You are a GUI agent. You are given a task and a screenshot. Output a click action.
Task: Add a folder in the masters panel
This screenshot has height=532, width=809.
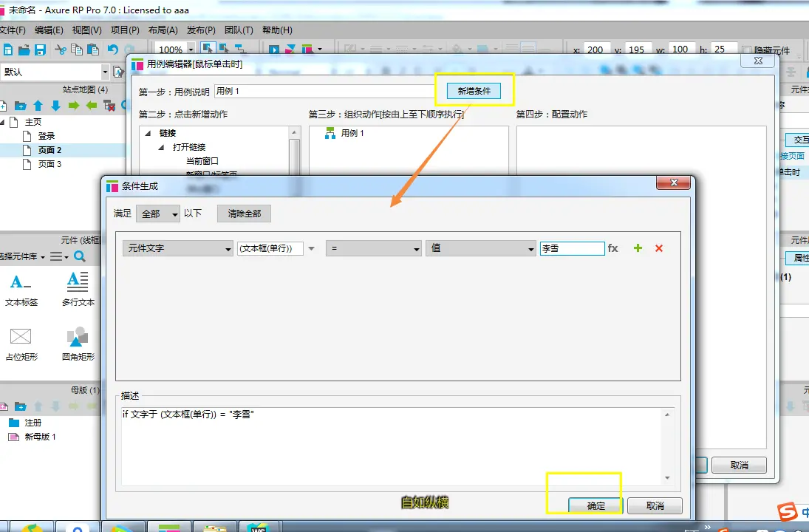point(20,406)
